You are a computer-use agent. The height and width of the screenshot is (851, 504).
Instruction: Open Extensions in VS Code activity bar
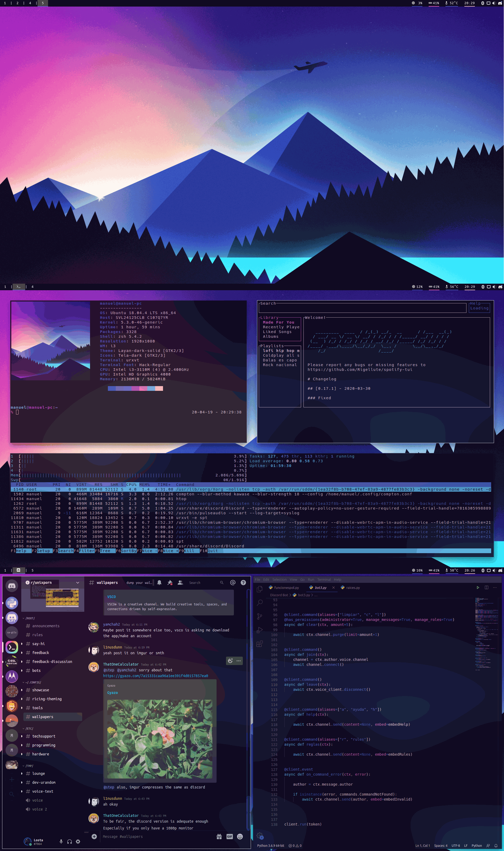[x=260, y=644]
